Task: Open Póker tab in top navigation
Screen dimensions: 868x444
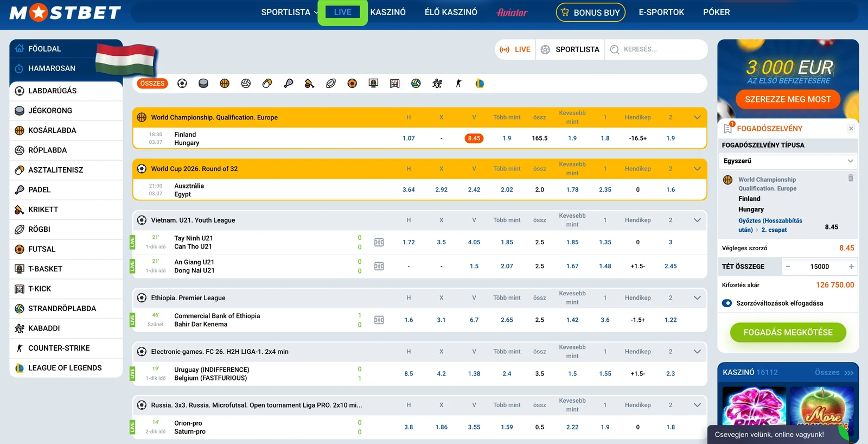Action: coord(716,12)
